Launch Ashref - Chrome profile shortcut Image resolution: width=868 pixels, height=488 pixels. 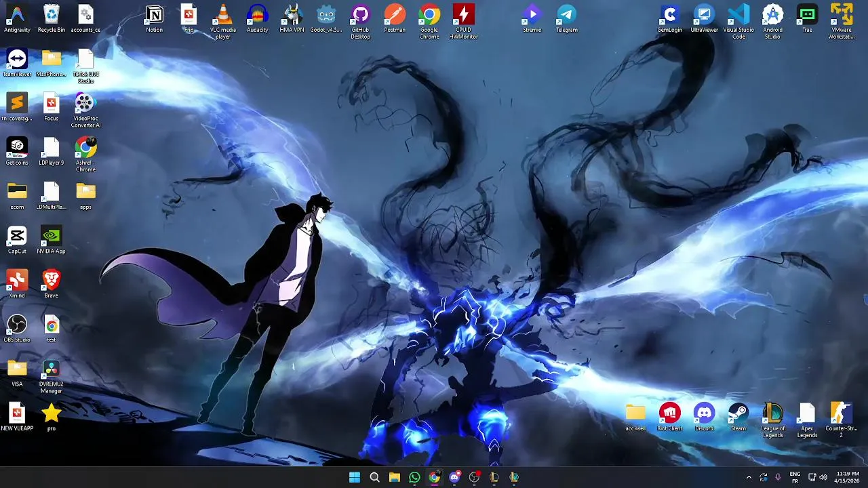click(x=85, y=155)
